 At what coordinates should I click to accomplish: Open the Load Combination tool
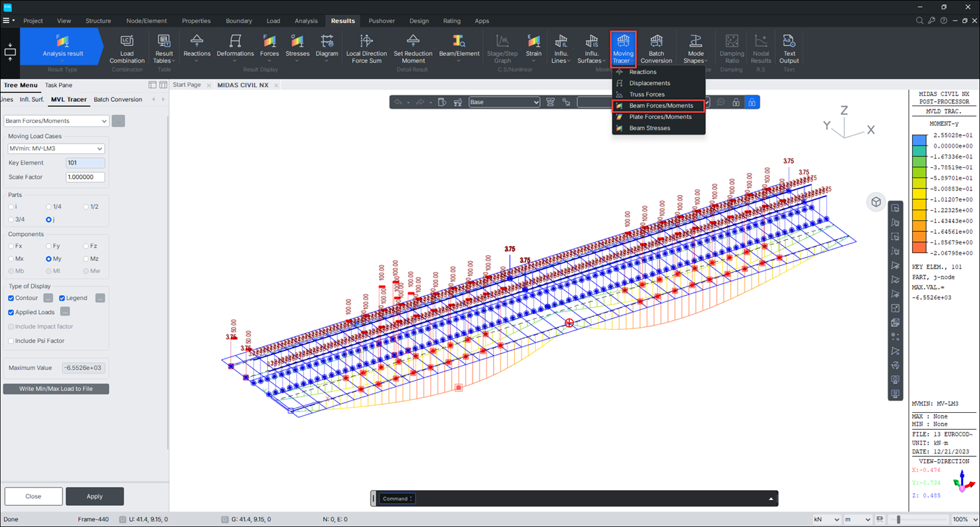click(127, 49)
